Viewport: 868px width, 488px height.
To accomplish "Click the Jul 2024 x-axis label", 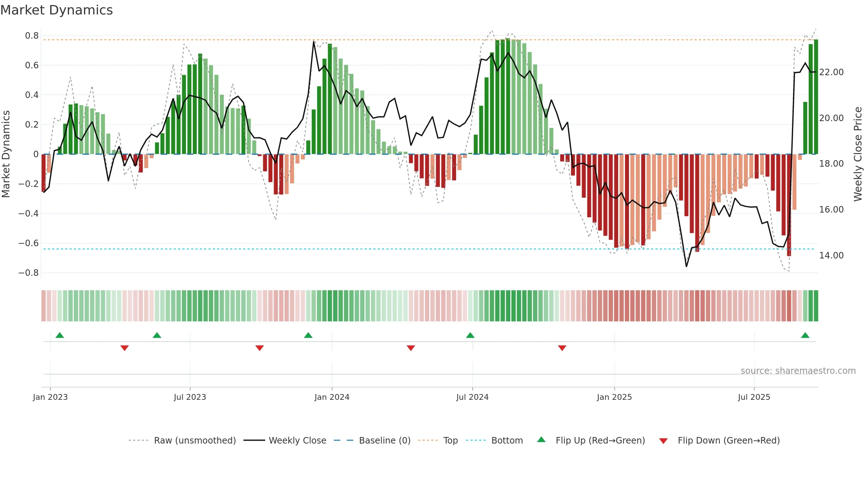I will click(x=472, y=397).
